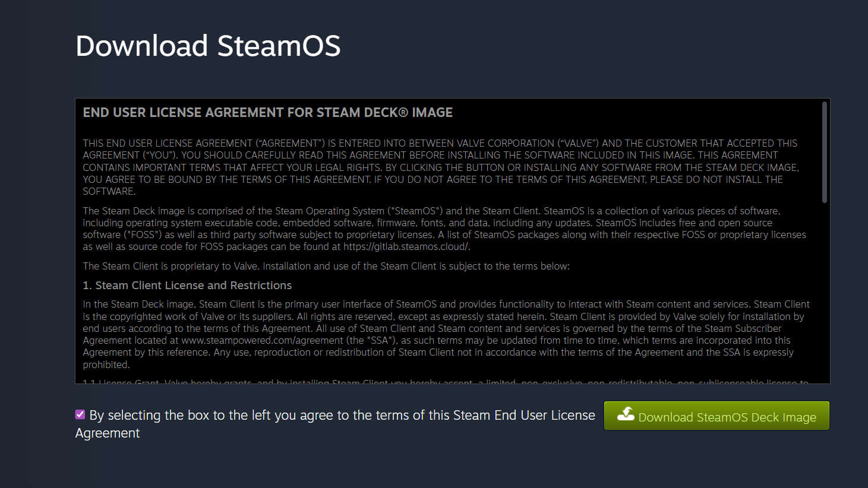
Task: Click the "Download SteamOS" page title
Action: pos(208,46)
